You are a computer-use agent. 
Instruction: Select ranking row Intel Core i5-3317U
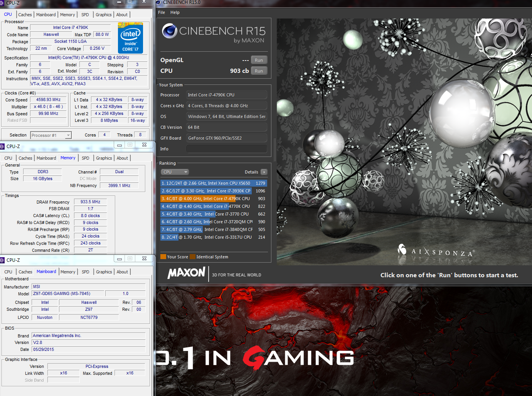tap(214, 237)
